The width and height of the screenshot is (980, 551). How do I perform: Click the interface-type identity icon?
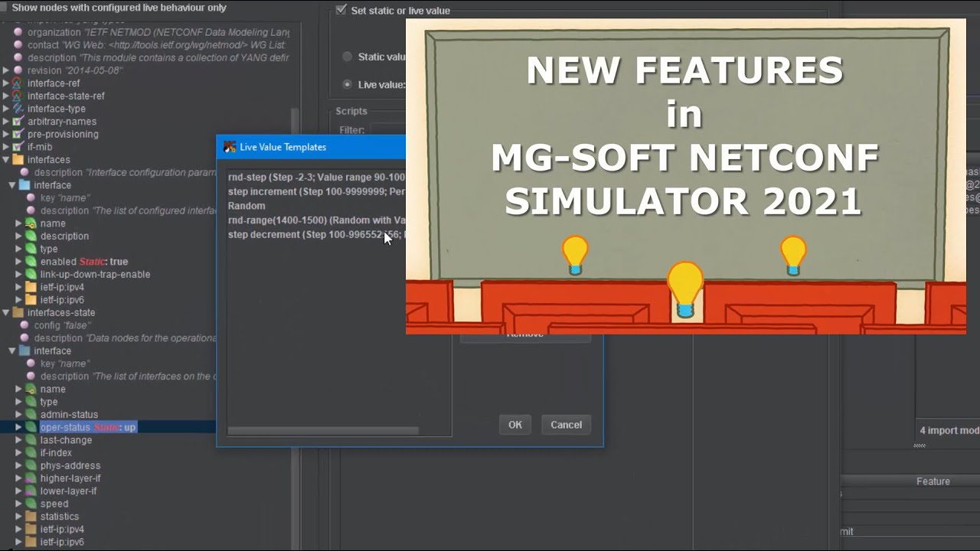tap(18, 109)
